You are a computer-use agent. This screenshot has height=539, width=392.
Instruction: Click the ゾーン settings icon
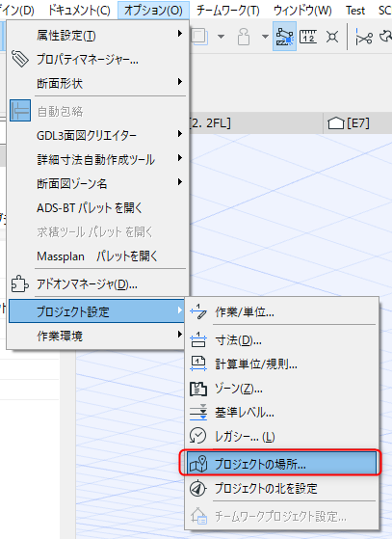(198, 389)
